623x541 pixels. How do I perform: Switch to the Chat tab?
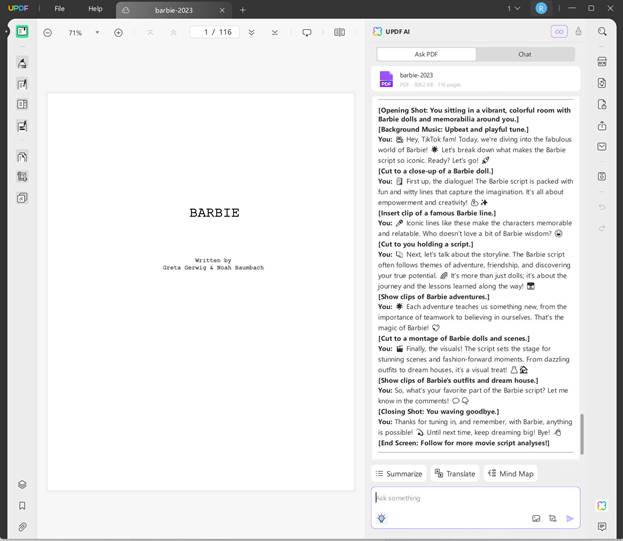pos(524,54)
